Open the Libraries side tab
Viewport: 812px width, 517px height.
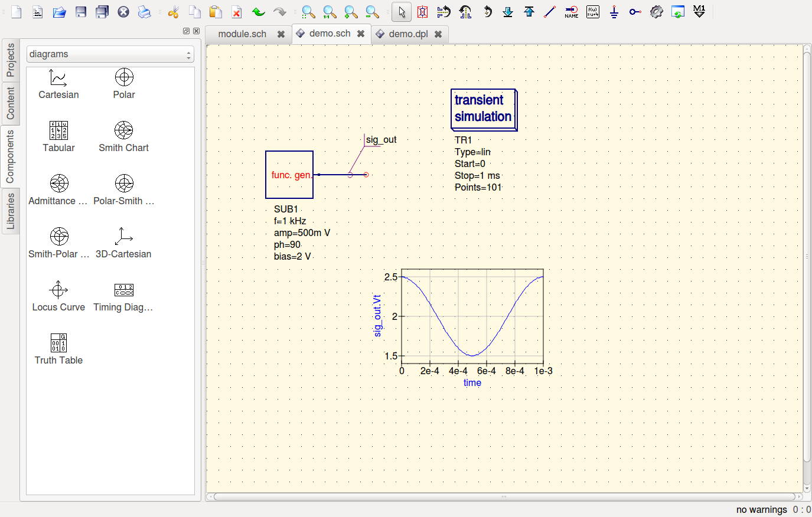[x=11, y=211]
